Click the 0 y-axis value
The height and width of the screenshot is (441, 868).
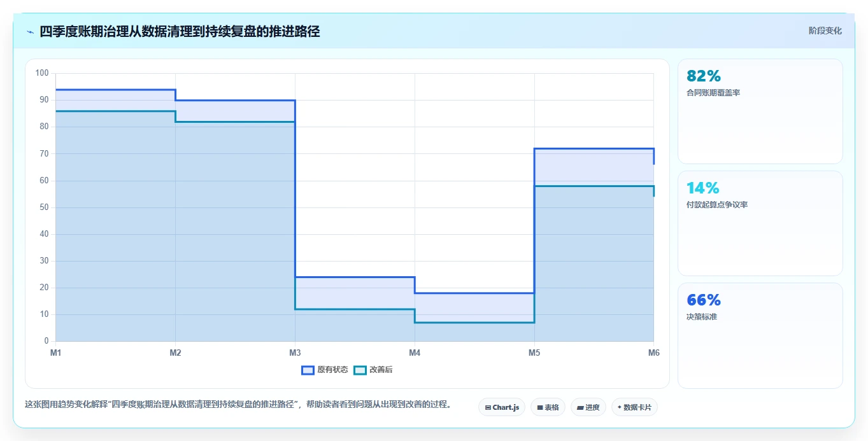(x=46, y=342)
